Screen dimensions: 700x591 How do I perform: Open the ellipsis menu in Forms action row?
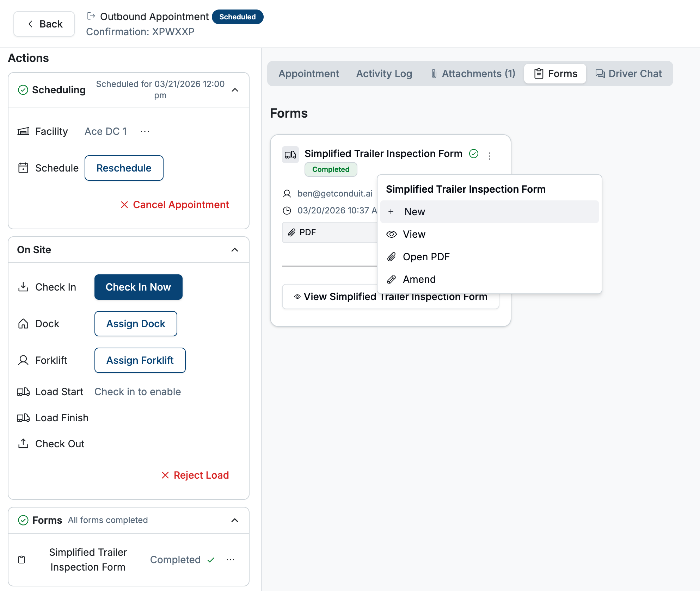[x=231, y=560]
